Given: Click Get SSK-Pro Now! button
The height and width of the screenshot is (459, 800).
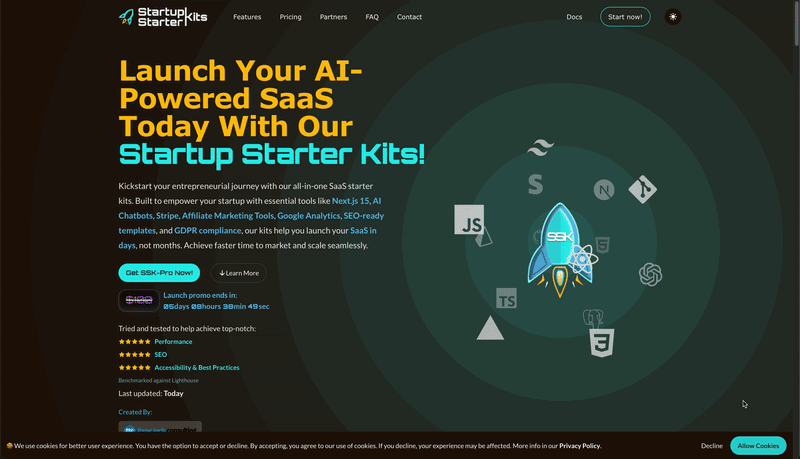Looking at the screenshot, I should click(x=159, y=273).
